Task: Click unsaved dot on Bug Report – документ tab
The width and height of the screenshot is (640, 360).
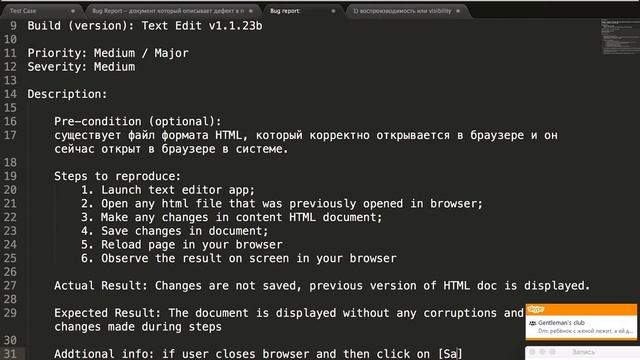Action: point(251,11)
